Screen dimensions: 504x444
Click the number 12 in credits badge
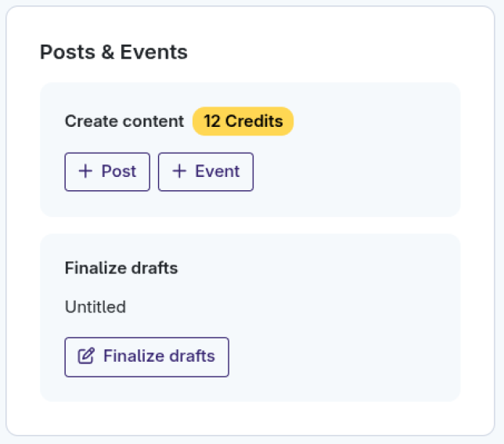[x=212, y=121]
